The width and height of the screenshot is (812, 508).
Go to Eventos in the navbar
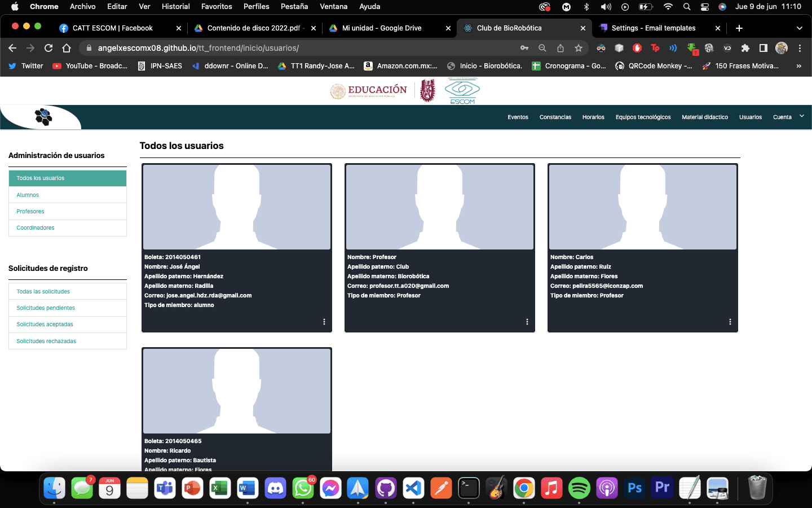pyautogui.click(x=518, y=117)
